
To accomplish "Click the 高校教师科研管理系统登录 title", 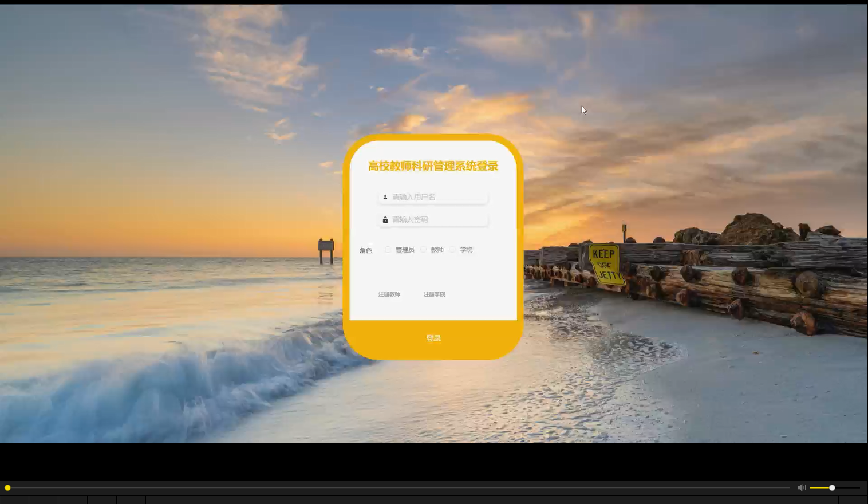I will coord(433,166).
